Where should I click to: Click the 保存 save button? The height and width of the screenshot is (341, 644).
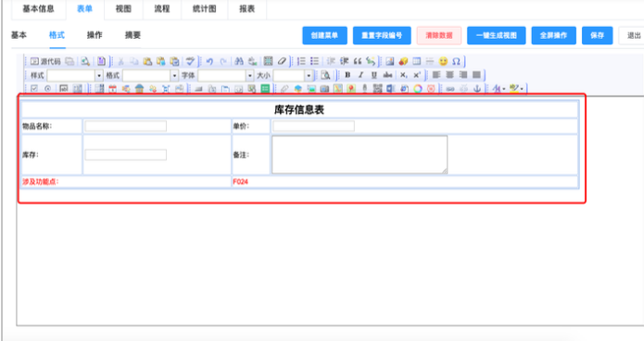[597, 36]
